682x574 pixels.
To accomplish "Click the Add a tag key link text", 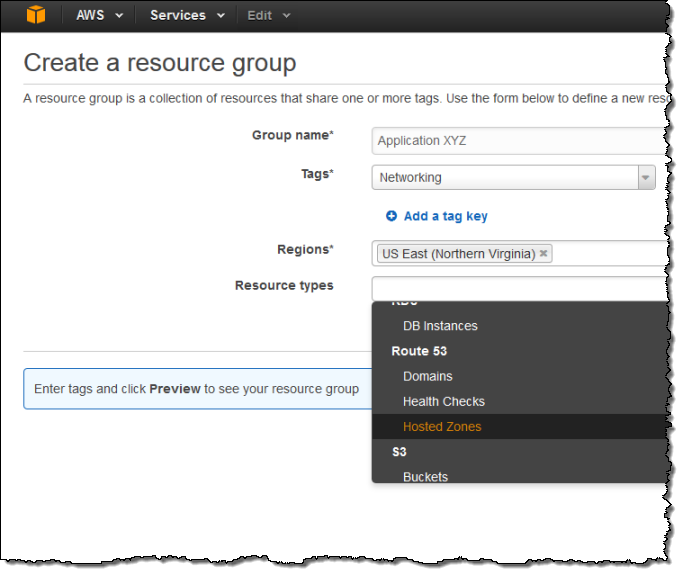I will click(445, 216).
